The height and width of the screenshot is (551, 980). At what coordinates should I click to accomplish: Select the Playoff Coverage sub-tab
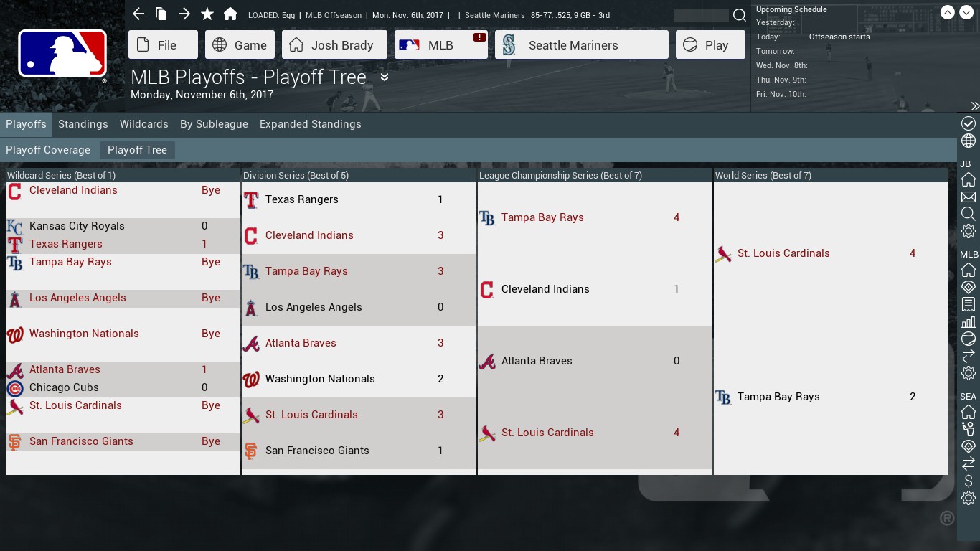tap(48, 150)
